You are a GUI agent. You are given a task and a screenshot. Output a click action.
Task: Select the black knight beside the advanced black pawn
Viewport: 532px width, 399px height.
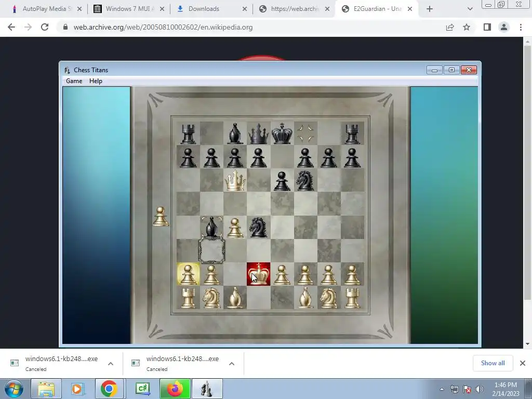pyautogui.click(x=305, y=180)
